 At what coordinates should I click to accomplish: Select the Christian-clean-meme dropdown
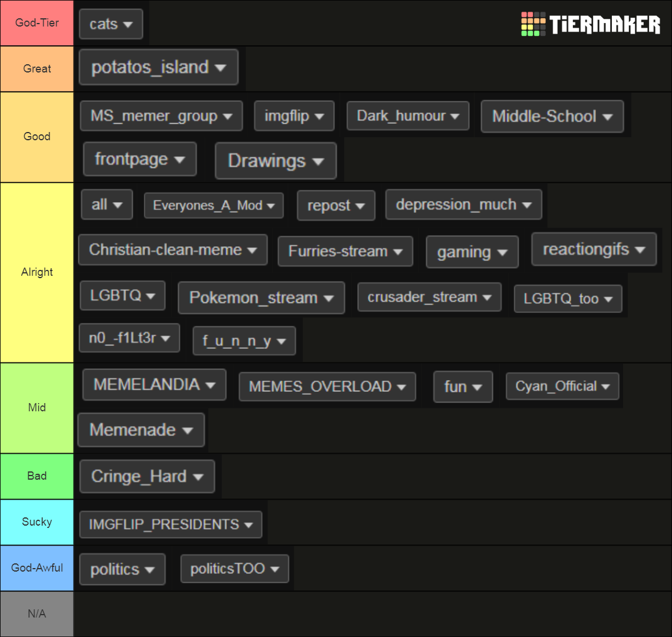tap(173, 250)
